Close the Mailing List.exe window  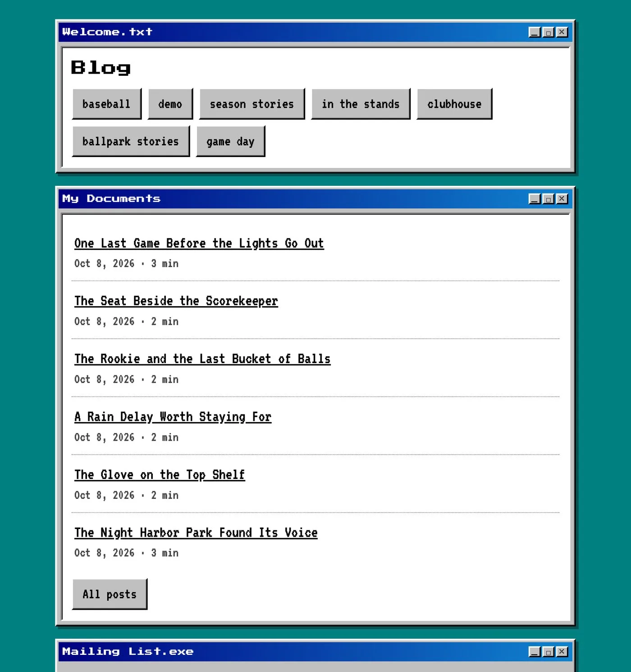pyautogui.click(x=562, y=652)
